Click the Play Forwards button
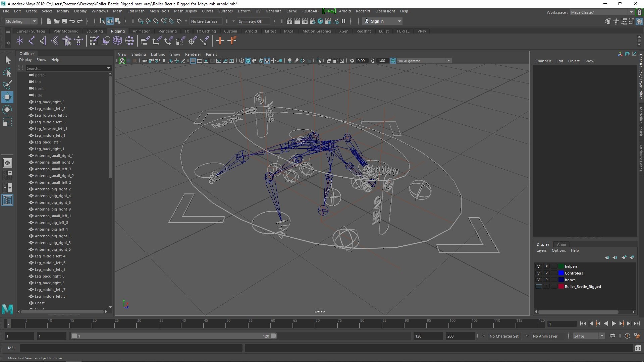This screenshot has width=644, height=362. point(613,323)
